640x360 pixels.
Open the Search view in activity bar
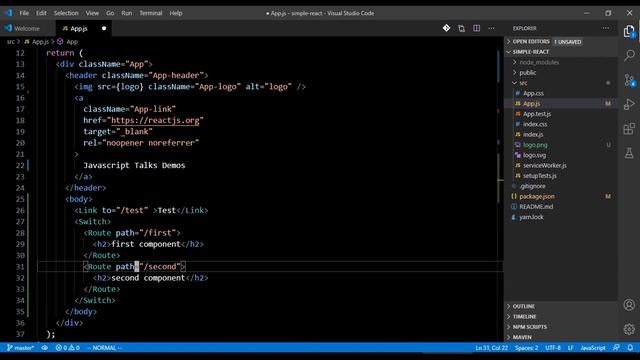629,55
